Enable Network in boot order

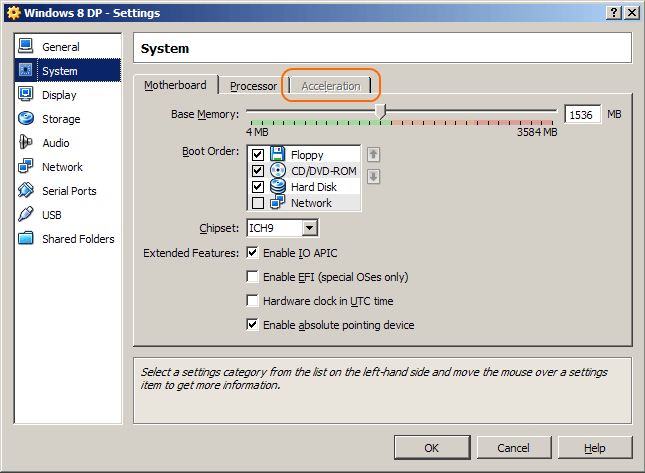click(258, 203)
